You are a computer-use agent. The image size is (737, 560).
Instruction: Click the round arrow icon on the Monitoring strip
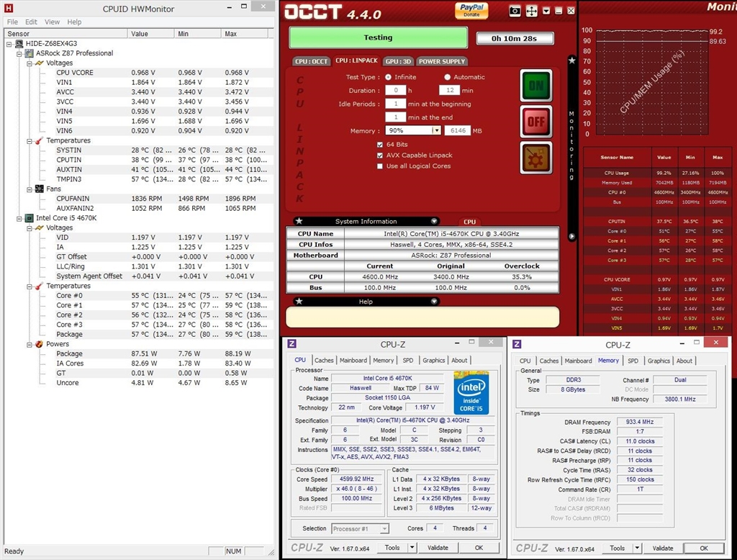pyautogui.click(x=571, y=237)
